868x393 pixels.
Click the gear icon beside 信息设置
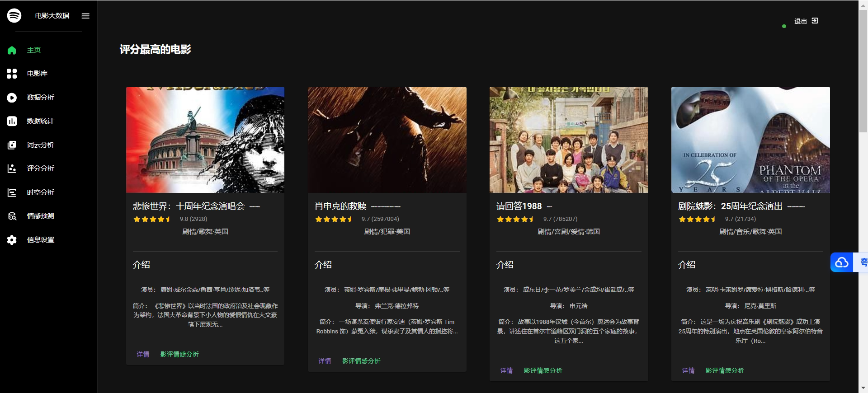[x=12, y=240]
